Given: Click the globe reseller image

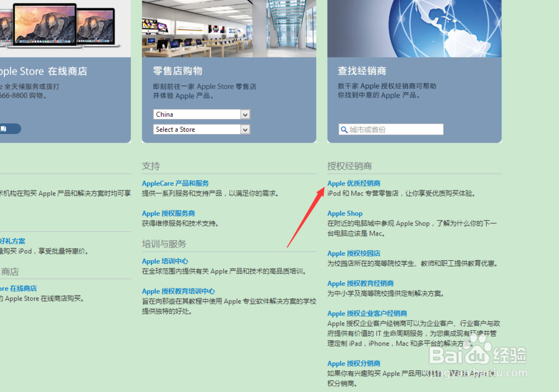Looking at the screenshot, I should point(414,28).
